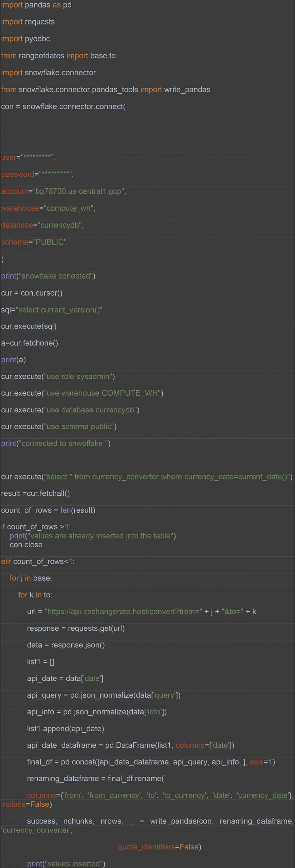The width and height of the screenshot is (295, 868).
Task: Click the 'import requests' line
Action: 28,22
